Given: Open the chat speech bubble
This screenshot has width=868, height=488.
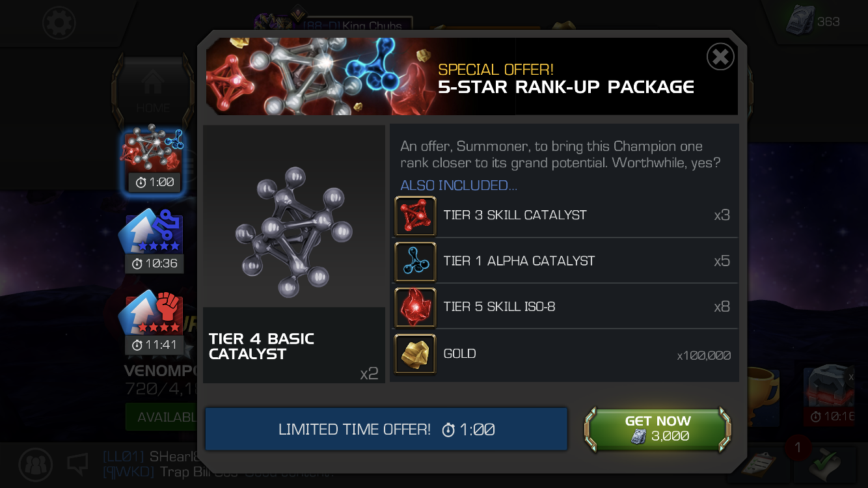Looking at the screenshot, I should click(x=78, y=463).
